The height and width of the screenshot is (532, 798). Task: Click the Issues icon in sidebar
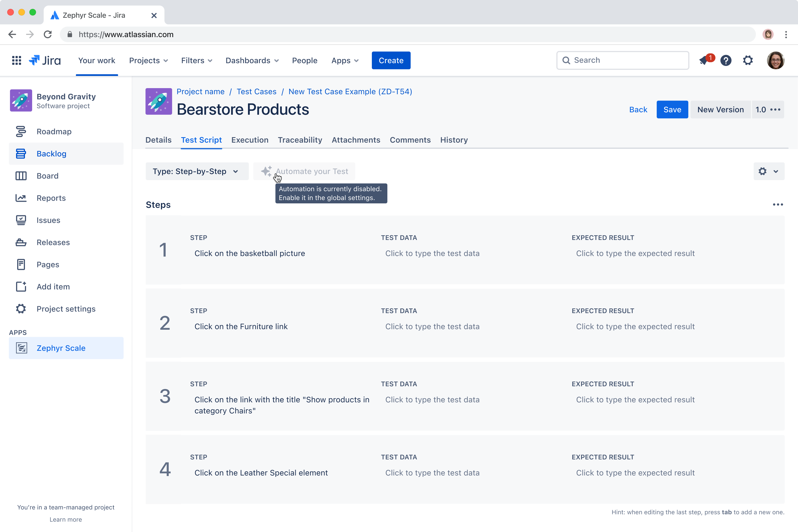click(x=21, y=220)
